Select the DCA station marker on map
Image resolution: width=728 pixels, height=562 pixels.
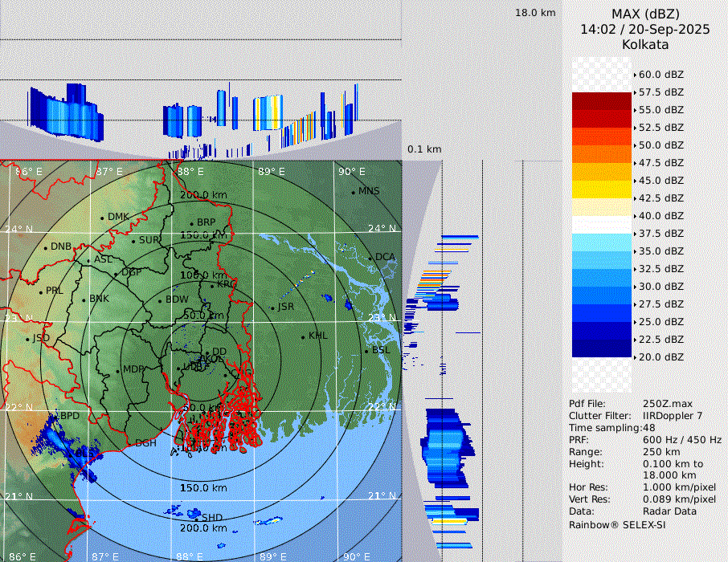(370, 258)
